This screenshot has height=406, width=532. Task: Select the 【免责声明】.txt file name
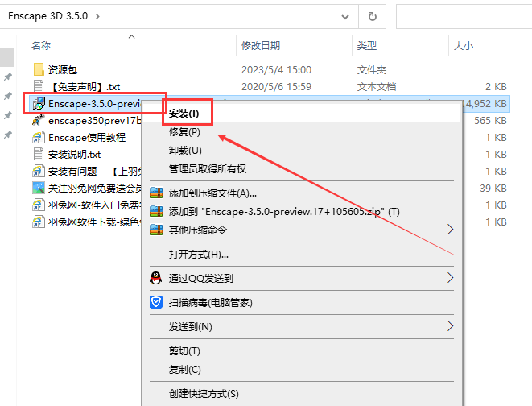[85, 87]
